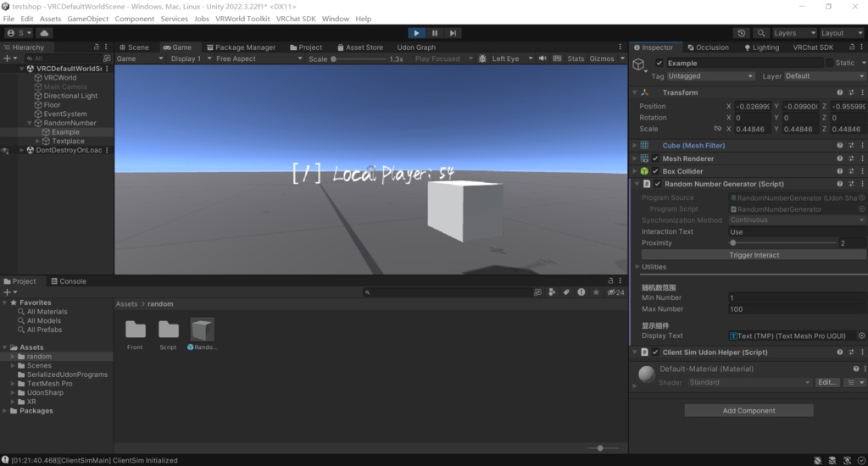Switch to the Asset Store tab
868x466 pixels.
point(359,47)
